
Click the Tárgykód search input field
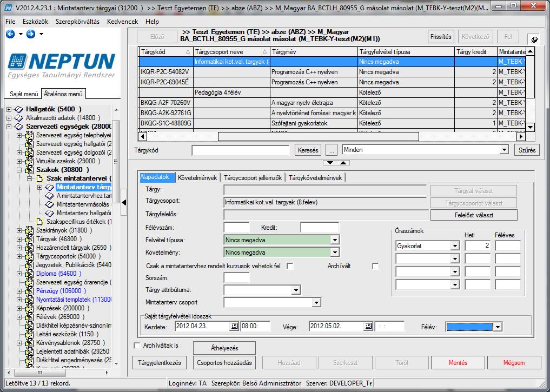click(240, 150)
